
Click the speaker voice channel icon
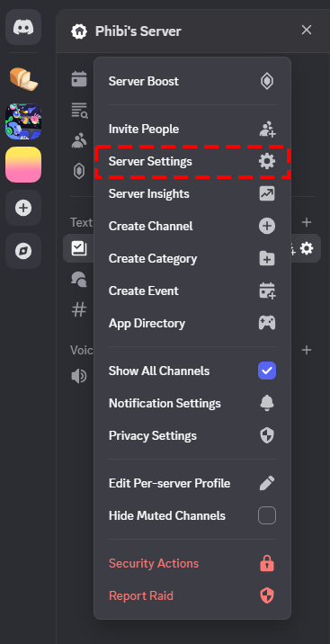[x=79, y=376]
